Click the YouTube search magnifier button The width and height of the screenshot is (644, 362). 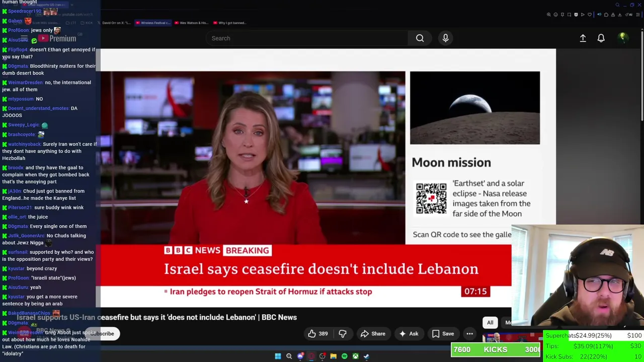tap(420, 38)
